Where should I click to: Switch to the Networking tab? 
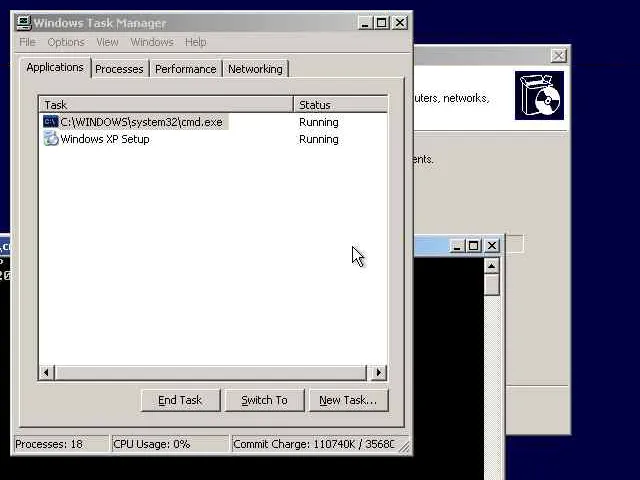point(255,69)
